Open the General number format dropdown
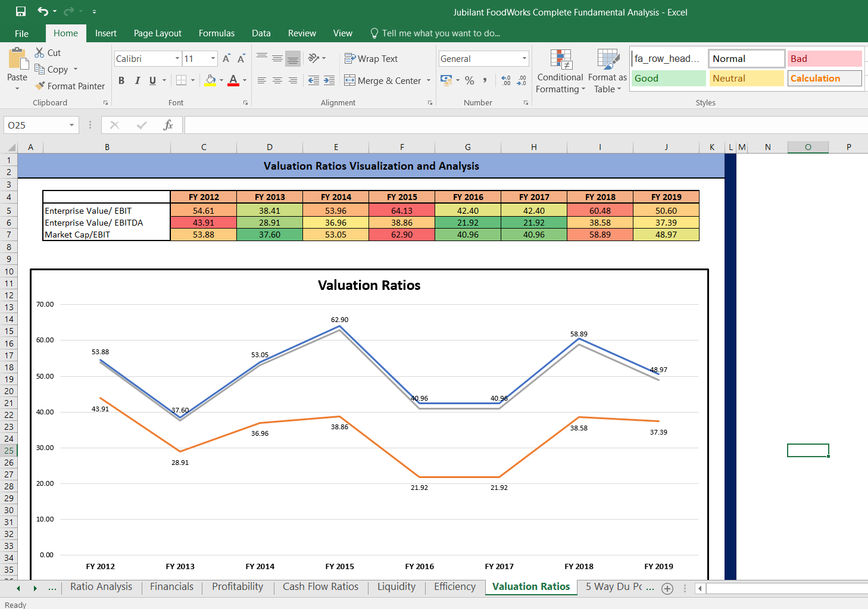The height and width of the screenshot is (609, 868). (524, 58)
